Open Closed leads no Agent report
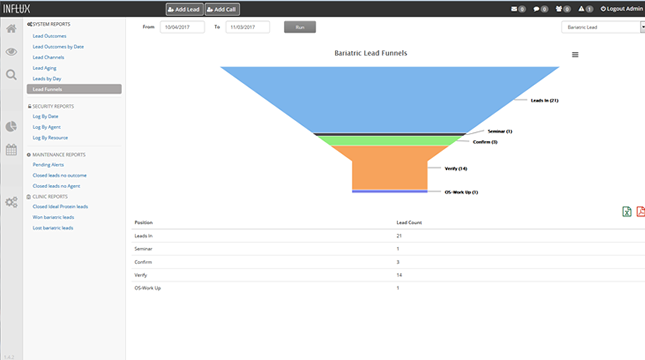Image resolution: width=645 pixels, height=360 pixels. (56, 186)
